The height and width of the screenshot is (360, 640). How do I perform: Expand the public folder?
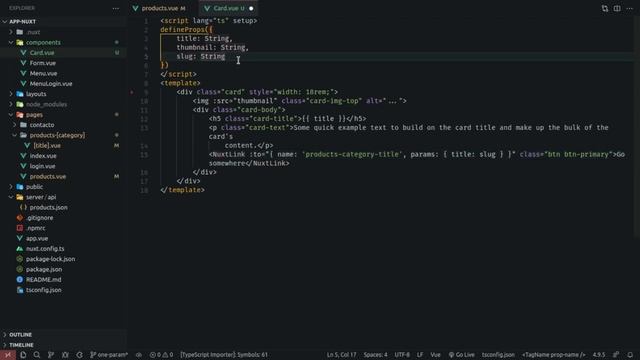pos(63,187)
